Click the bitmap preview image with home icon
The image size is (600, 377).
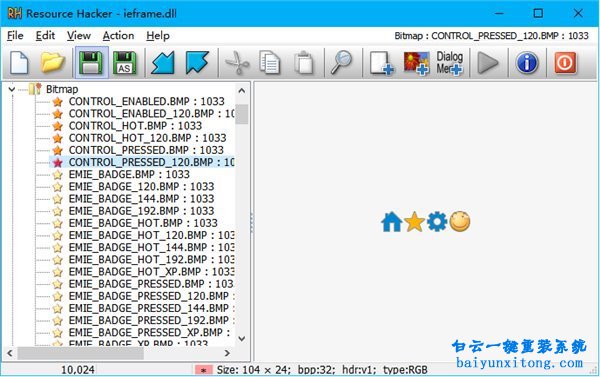[x=426, y=222]
